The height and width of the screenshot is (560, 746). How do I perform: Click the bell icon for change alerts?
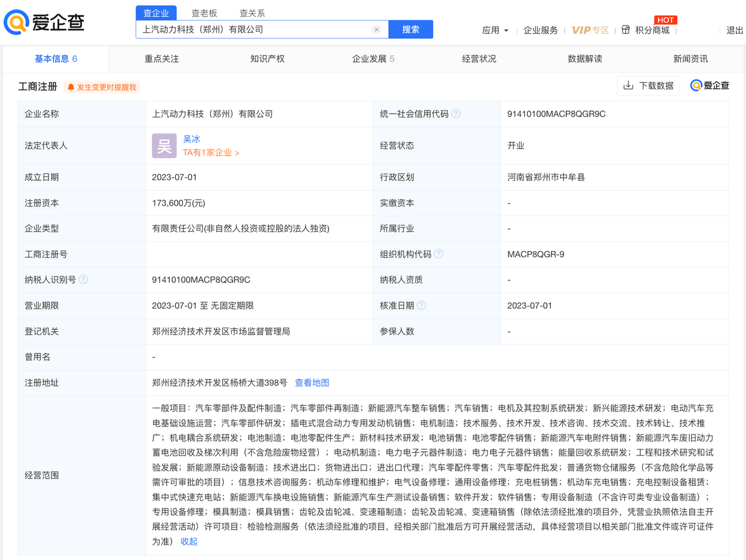(x=71, y=87)
